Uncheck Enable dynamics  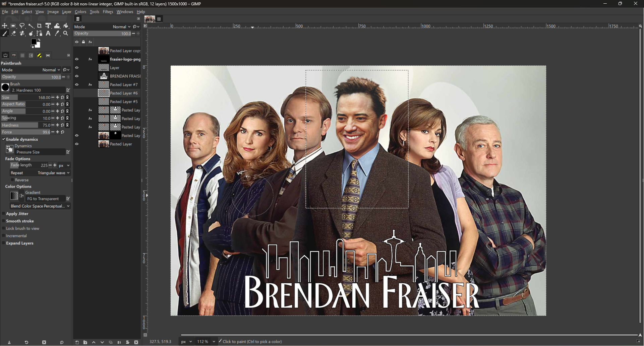click(4, 139)
